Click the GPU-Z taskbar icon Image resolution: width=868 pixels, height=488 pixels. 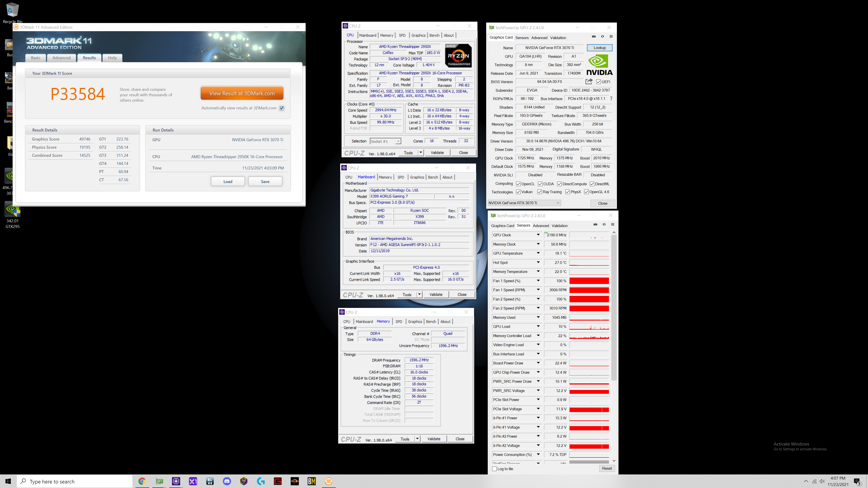pos(159,481)
